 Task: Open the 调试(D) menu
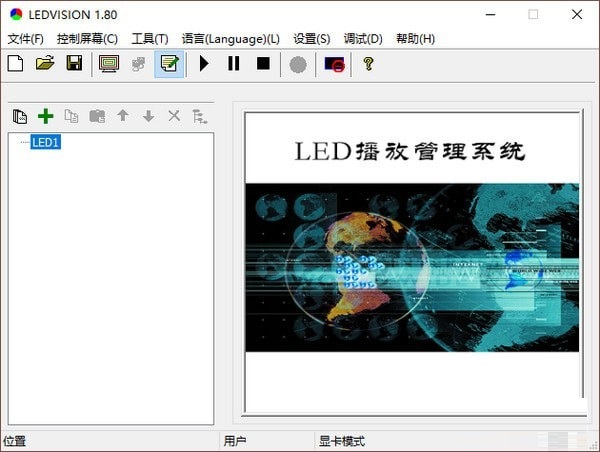click(x=363, y=39)
